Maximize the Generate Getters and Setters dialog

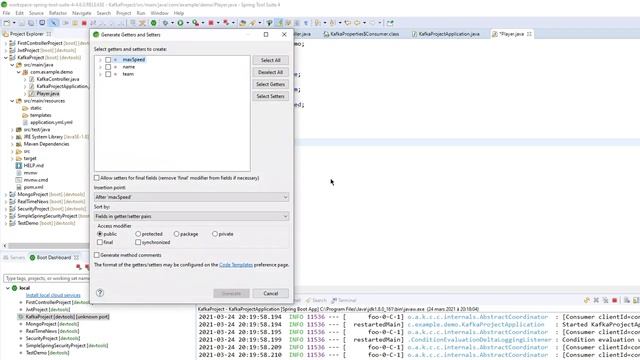[266, 35]
